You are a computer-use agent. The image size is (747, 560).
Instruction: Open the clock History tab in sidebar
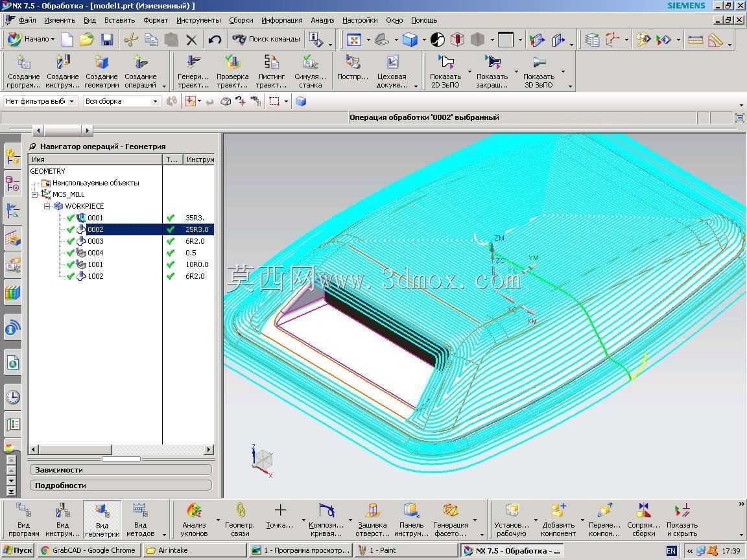13,397
